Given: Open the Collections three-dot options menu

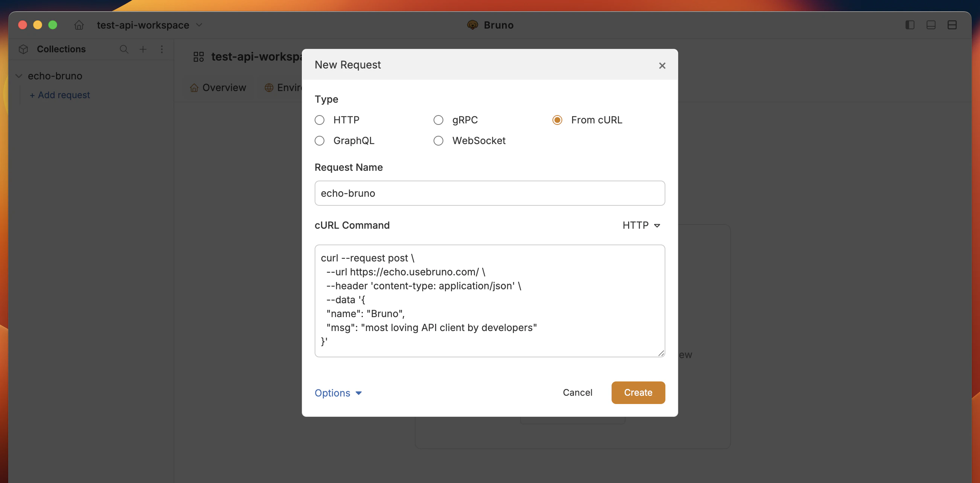Looking at the screenshot, I should pos(162,49).
